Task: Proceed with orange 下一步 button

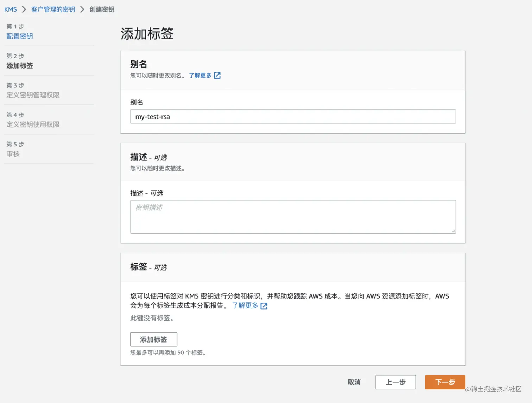Action: pos(445,382)
